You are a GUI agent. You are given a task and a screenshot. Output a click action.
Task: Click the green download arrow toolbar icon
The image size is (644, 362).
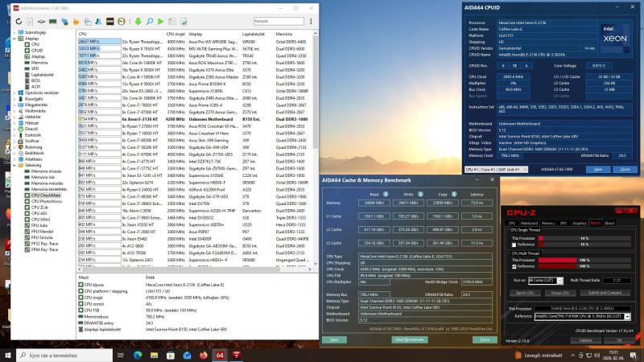click(138, 22)
